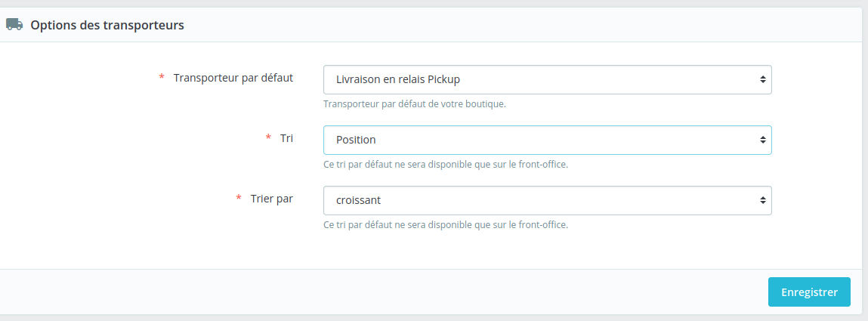Screen dimensions: 868x321
Task: Select the Livraison en relais Pickup value text
Action: (398, 80)
